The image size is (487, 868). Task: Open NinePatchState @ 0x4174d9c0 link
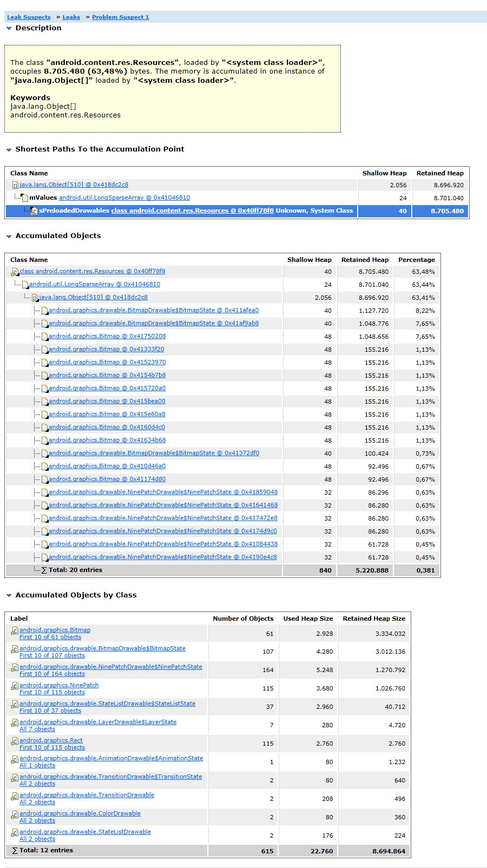[x=162, y=531]
